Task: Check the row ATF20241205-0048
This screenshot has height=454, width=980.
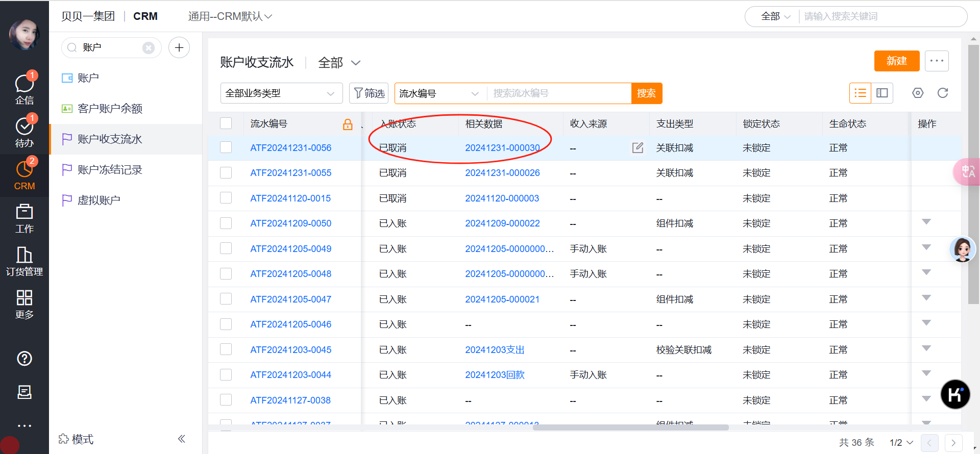Action: point(226,273)
